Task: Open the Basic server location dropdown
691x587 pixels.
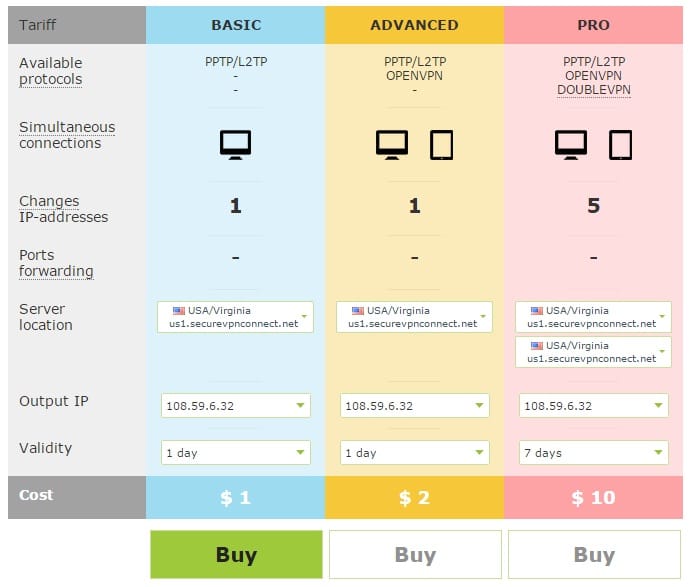Action: [x=235, y=317]
